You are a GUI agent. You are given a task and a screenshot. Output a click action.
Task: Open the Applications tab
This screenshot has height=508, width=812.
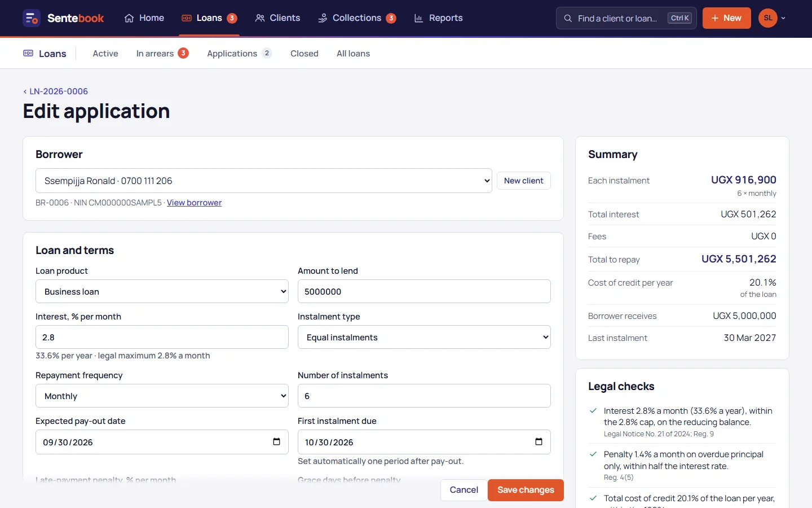239,54
